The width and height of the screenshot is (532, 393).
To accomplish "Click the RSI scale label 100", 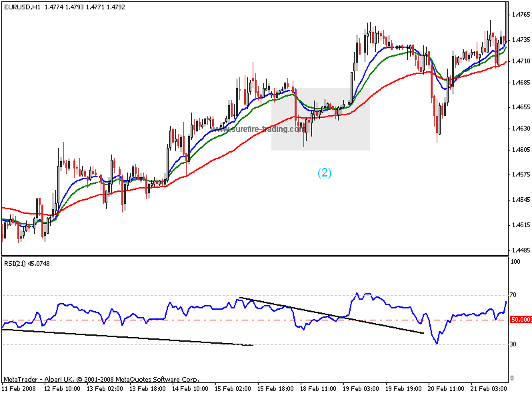I will 515,261.
